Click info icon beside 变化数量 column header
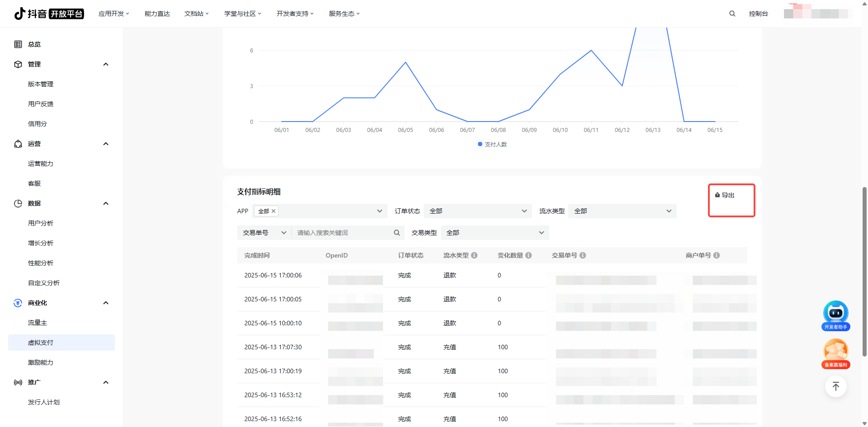The image size is (868, 427). (528, 255)
